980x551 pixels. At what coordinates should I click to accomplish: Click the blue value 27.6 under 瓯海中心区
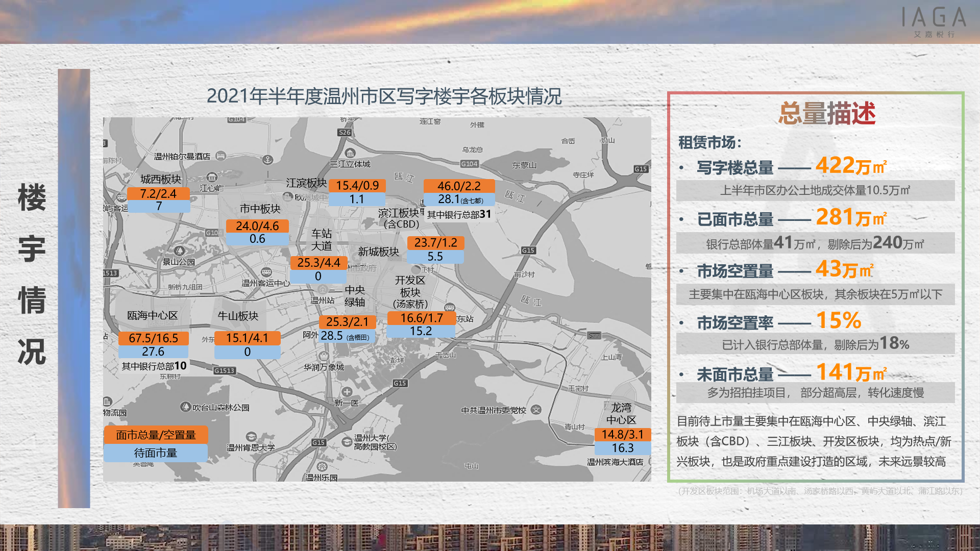pyautogui.click(x=153, y=352)
